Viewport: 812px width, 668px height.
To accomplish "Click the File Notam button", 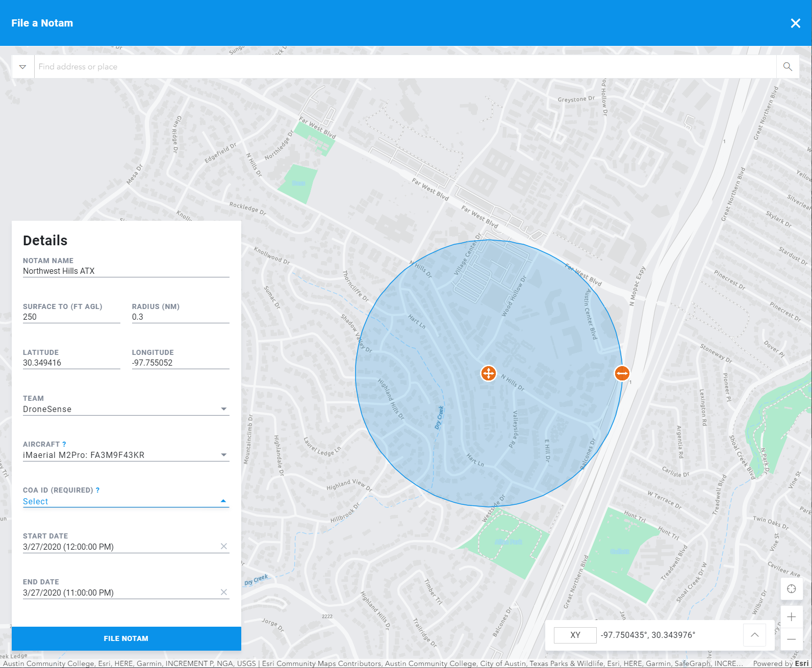I will pos(126,638).
